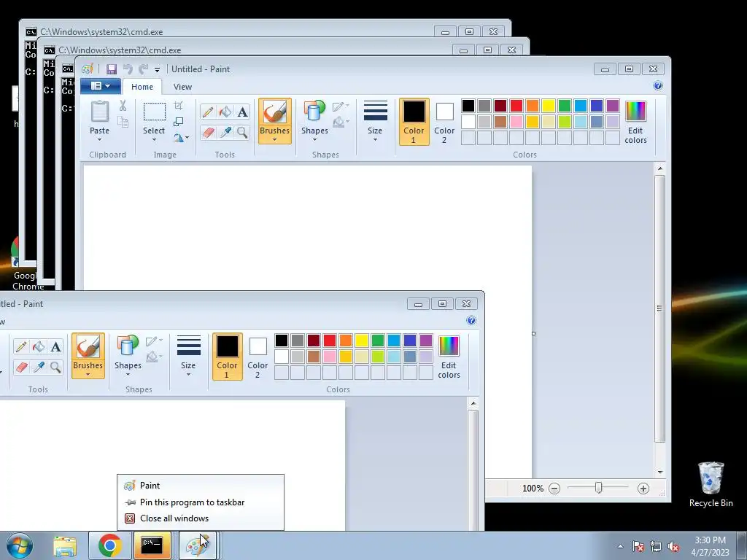The height and width of the screenshot is (560, 747).
Task: Expand Brushes dropdown in front Paint window
Action: [88, 370]
